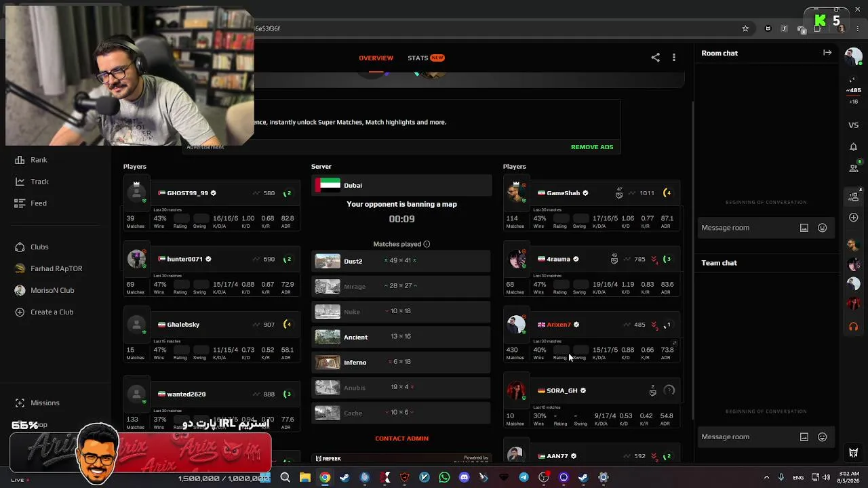Open SORA_GH's player profile
Viewport: 868px width, 488px height.
point(562,390)
